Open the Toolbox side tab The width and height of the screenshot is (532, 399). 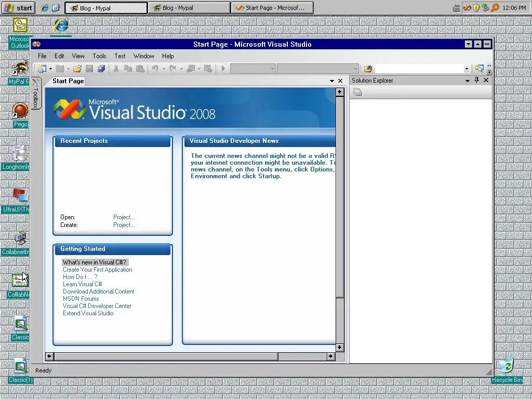(x=36, y=94)
